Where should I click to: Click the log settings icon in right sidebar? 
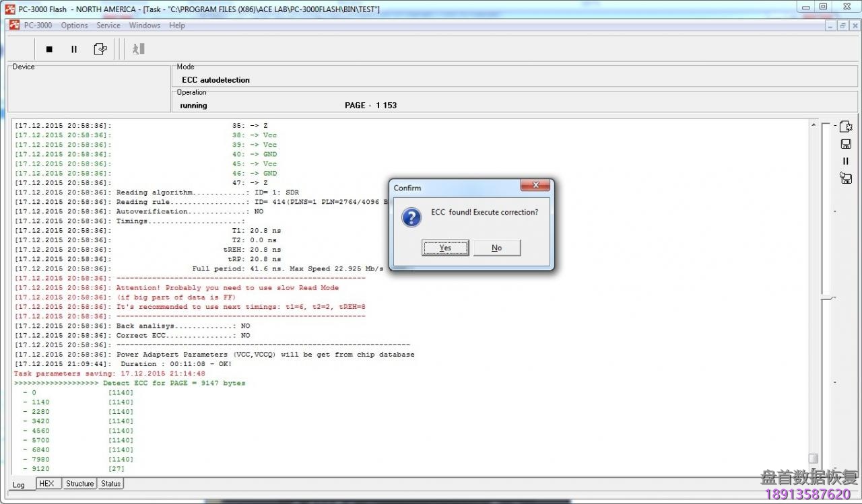coord(846,127)
